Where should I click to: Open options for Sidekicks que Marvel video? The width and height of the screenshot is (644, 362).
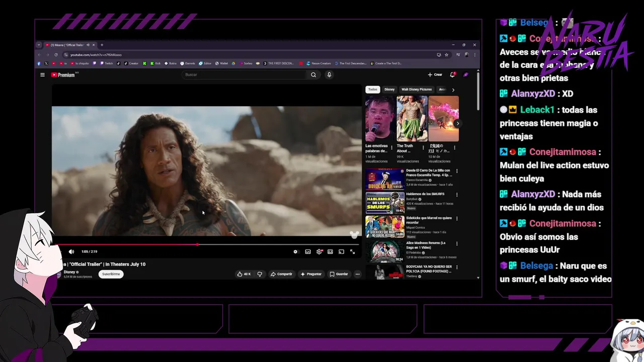457,219
